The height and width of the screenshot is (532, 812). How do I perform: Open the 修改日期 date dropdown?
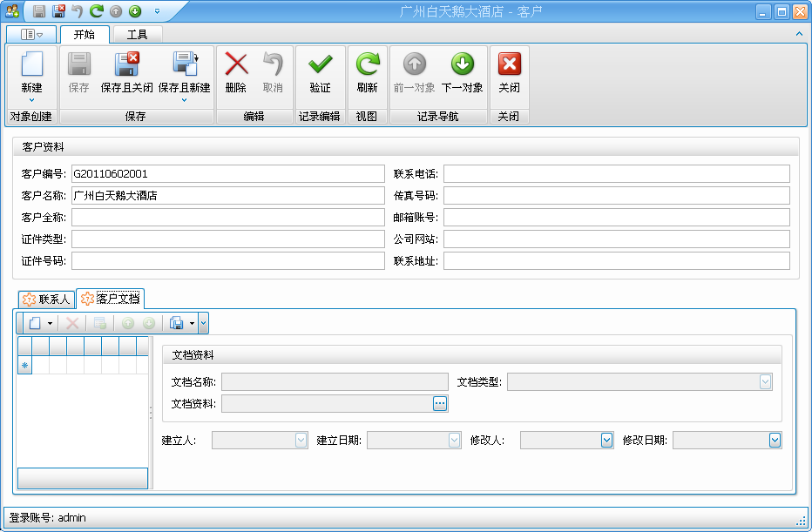(x=775, y=441)
